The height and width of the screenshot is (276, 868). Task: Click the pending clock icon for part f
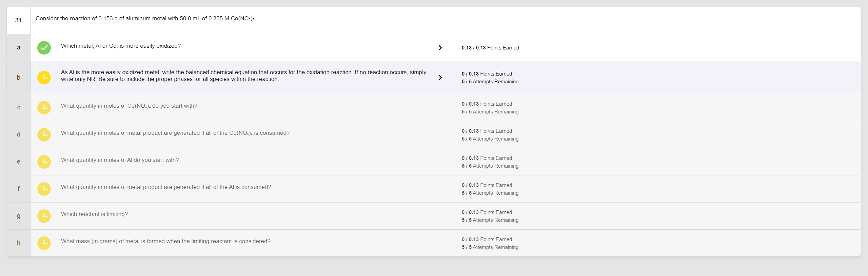(44, 189)
